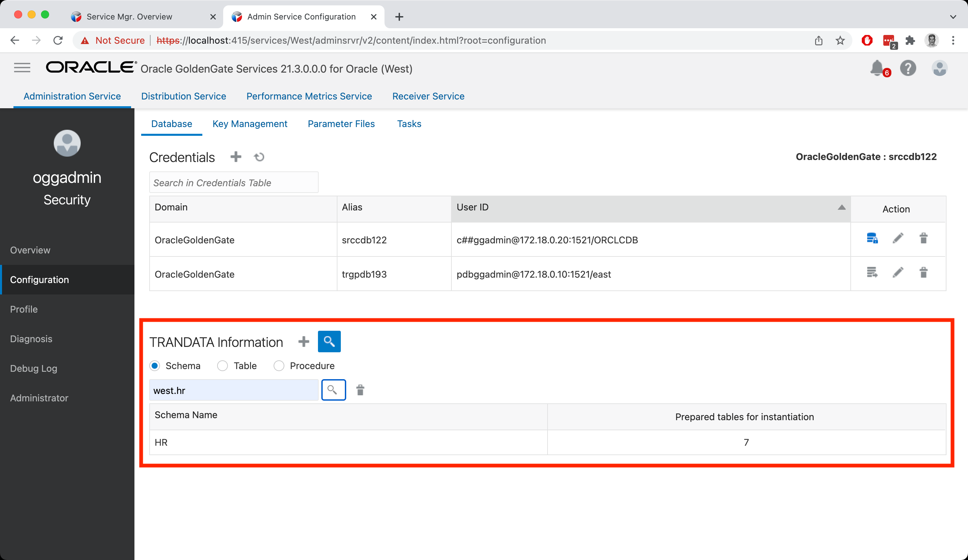Image resolution: width=968 pixels, height=560 pixels.
Task: Select the Procedure radio button
Action: pos(279,366)
